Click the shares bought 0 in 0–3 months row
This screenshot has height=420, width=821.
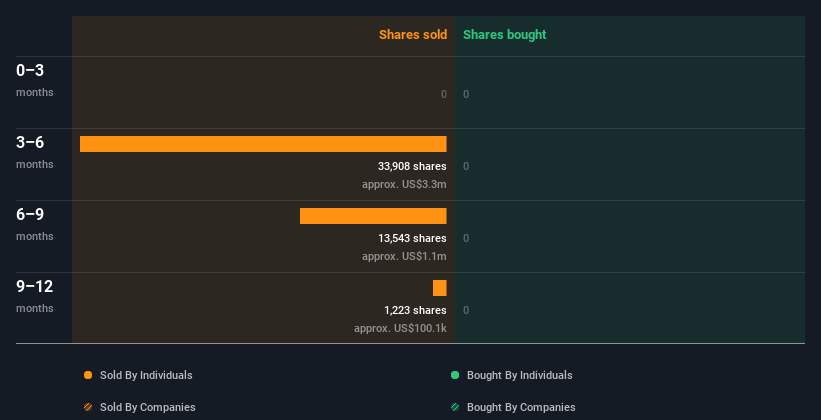coord(466,94)
